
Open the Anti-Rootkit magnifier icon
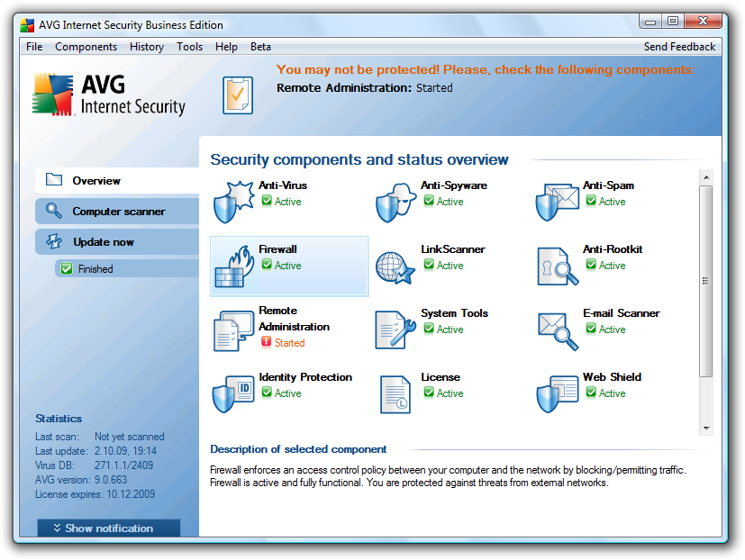(x=558, y=266)
